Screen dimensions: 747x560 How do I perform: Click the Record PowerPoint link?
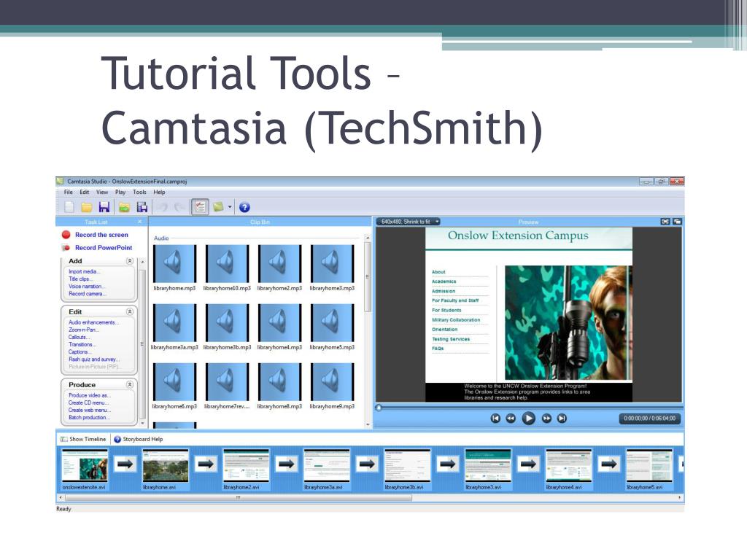[x=104, y=248]
